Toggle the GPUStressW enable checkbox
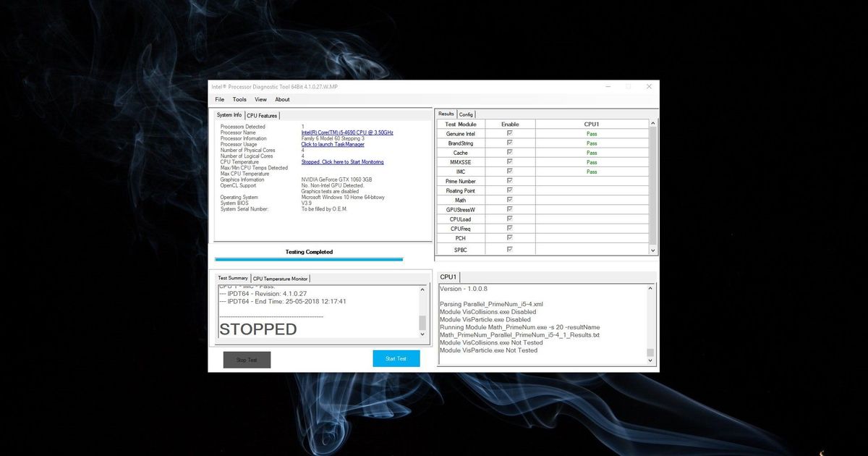This screenshot has width=868, height=456. (x=510, y=209)
